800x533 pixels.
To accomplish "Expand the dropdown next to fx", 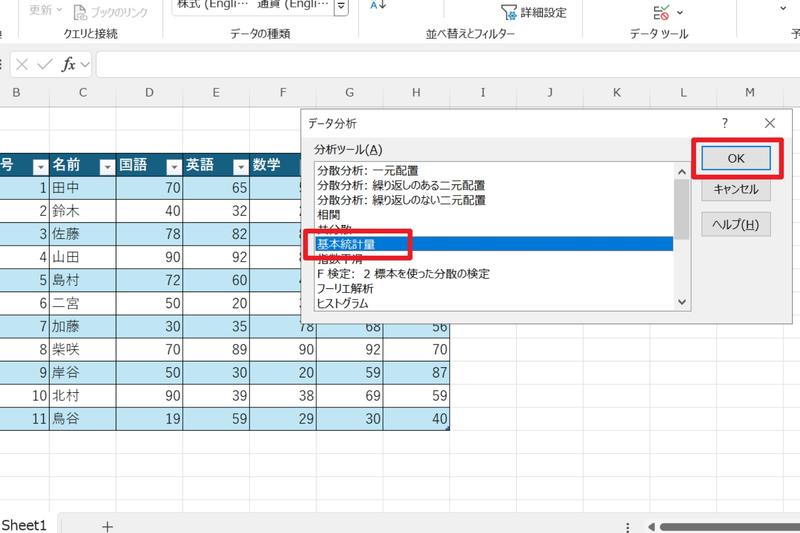I will [85, 65].
